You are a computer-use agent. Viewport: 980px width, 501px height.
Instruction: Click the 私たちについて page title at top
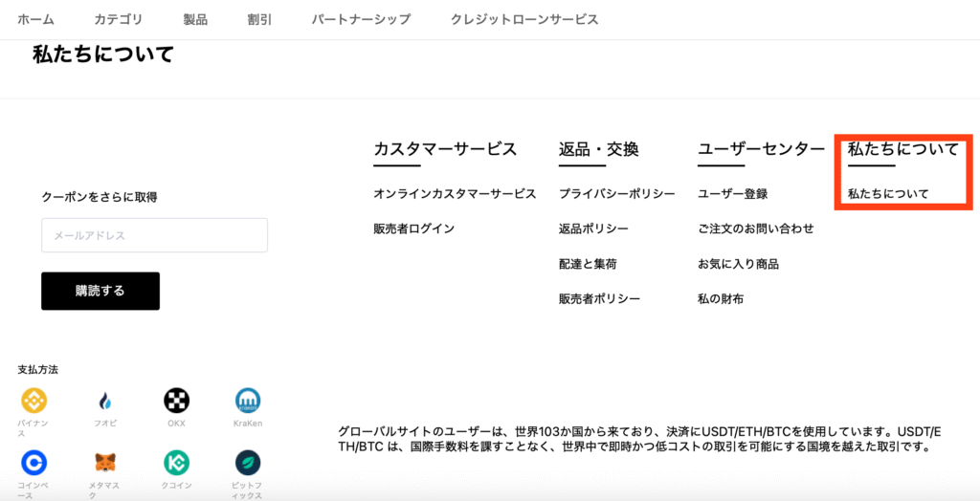click(102, 54)
